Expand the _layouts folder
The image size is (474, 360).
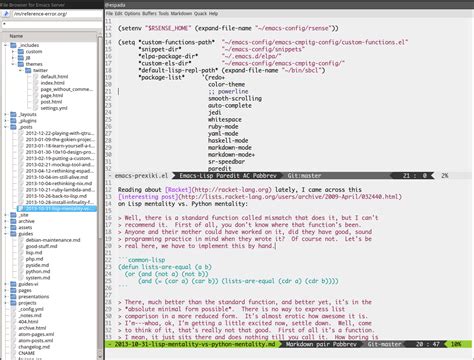pos(6,114)
